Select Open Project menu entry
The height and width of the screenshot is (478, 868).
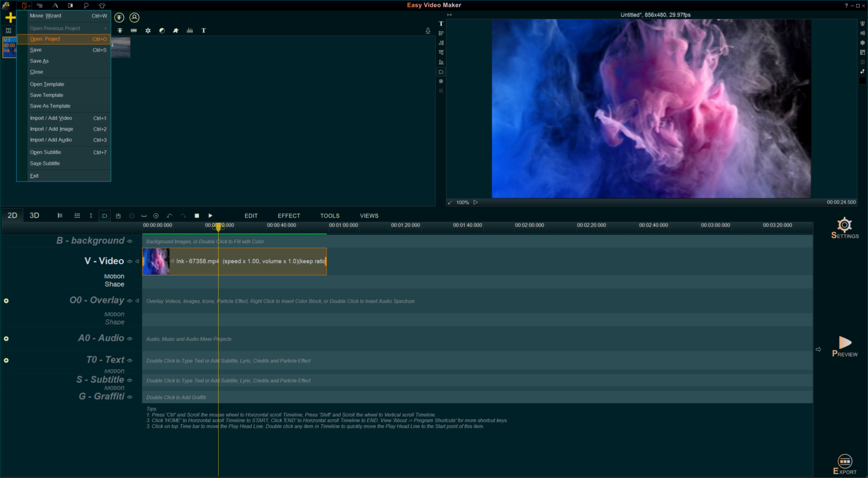click(x=45, y=39)
